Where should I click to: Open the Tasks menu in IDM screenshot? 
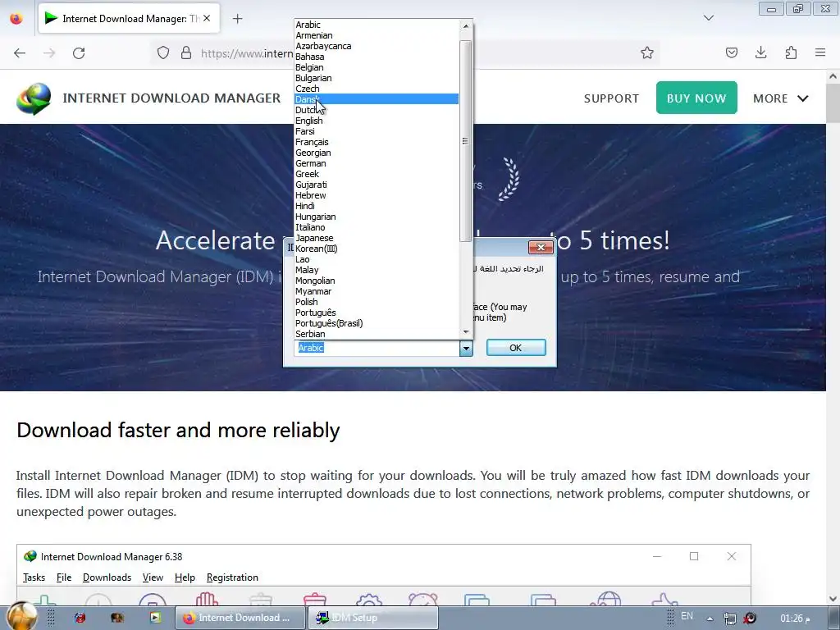[x=34, y=577]
